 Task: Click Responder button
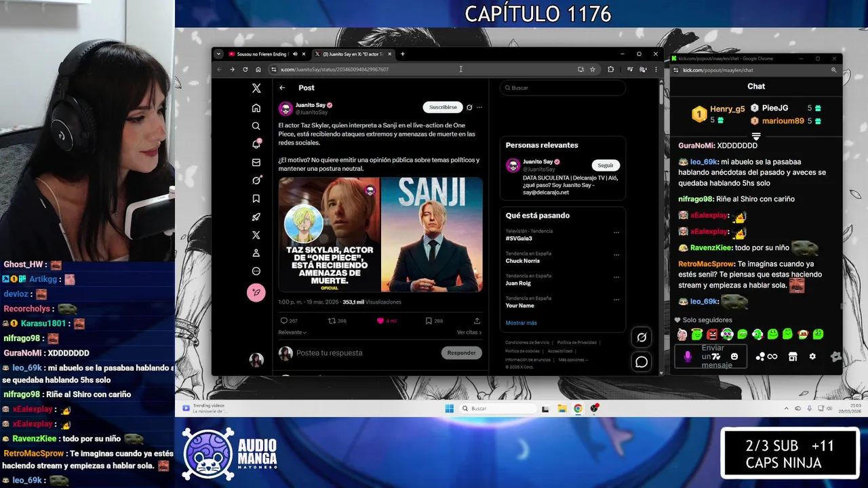click(461, 352)
